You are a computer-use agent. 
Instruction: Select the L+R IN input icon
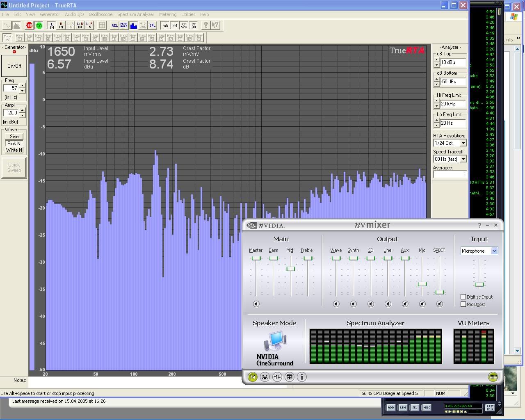(80, 25)
